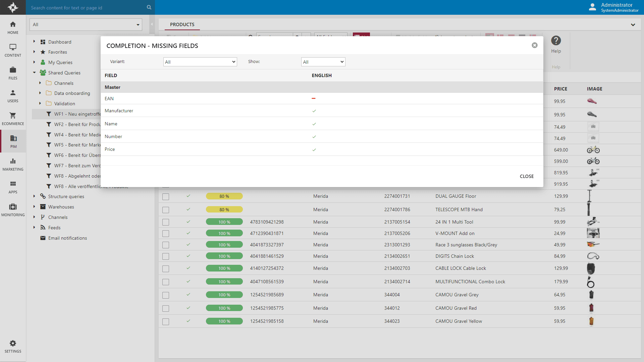644x362 pixels.
Task: Open the ECOMMERCE section
Action: [x=13, y=119]
